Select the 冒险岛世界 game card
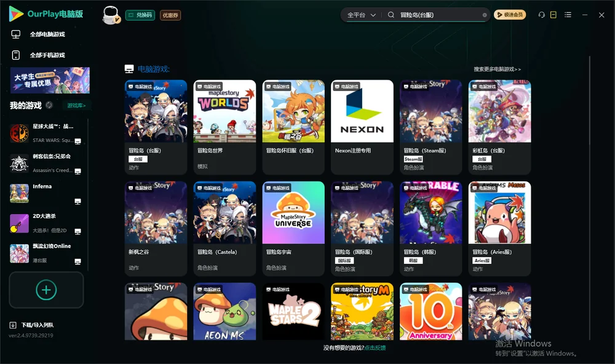The height and width of the screenshot is (364, 615). tap(224, 127)
